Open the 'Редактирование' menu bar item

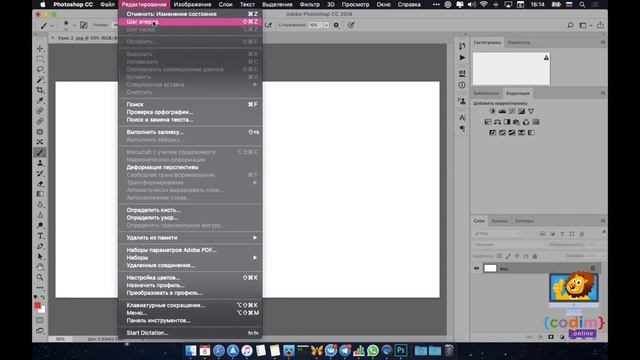coord(144,4)
